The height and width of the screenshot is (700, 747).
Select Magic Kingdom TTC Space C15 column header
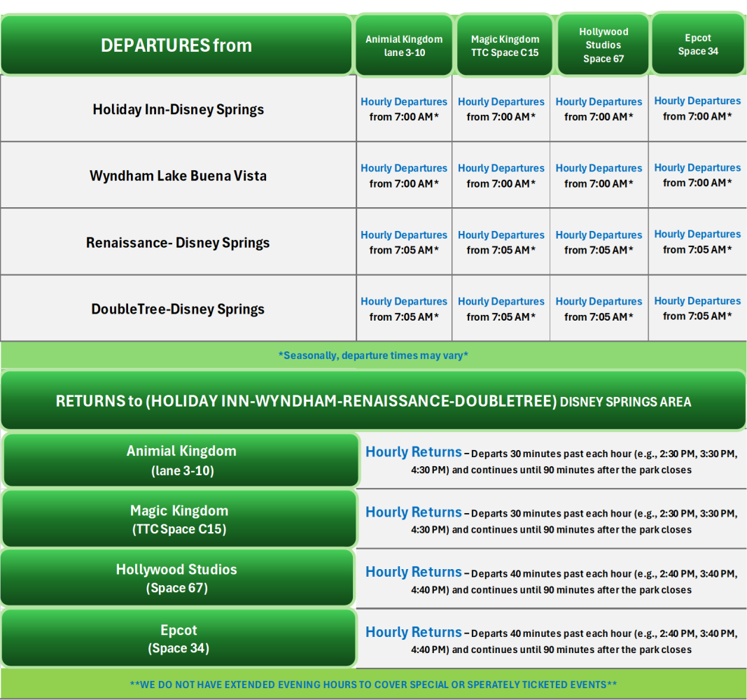[504, 45]
